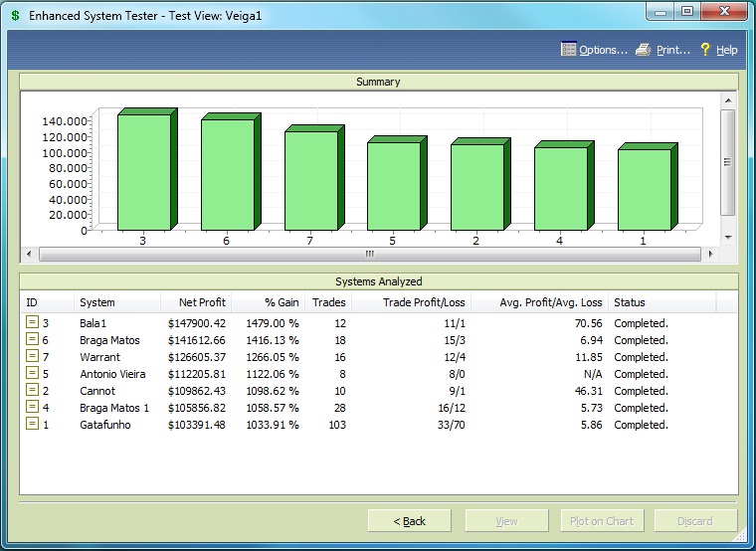Select the Gatafunho system name
The height and width of the screenshot is (551, 756).
pyautogui.click(x=105, y=425)
